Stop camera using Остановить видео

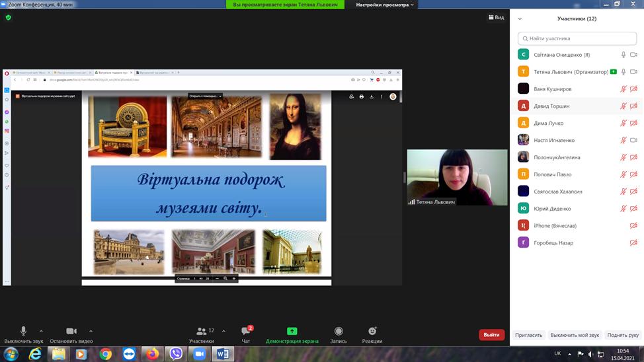71,334
